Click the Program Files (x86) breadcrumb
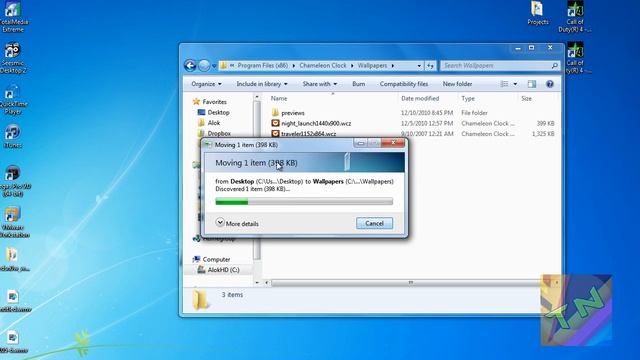Screen dimensions: 640x360 pos(262,65)
